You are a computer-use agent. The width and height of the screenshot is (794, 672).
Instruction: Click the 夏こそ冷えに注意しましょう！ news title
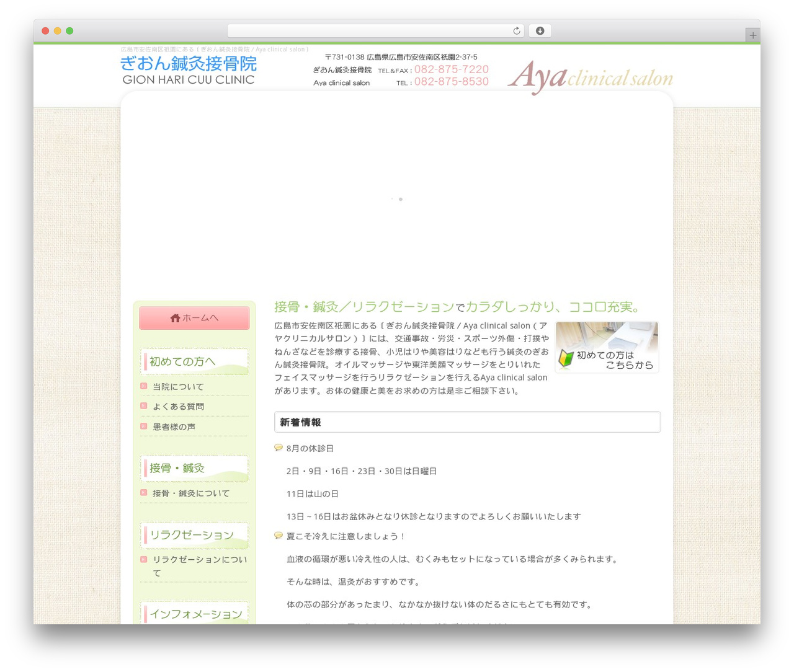(346, 537)
